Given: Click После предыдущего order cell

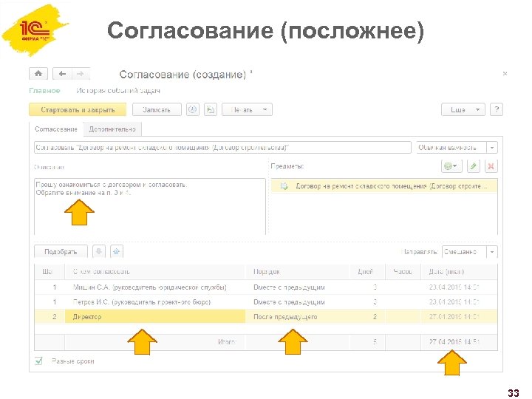Looking at the screenshot, I should tap(297, 316).
